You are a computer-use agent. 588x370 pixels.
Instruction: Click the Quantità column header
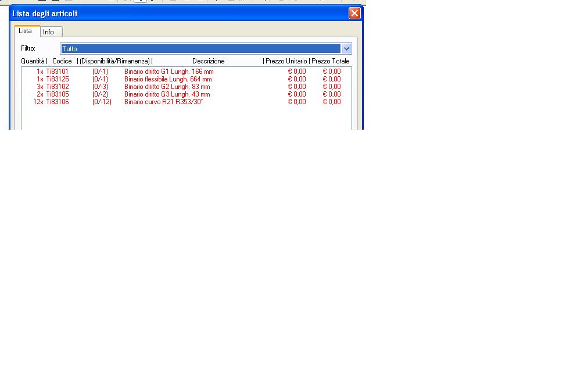coord(33,61)
